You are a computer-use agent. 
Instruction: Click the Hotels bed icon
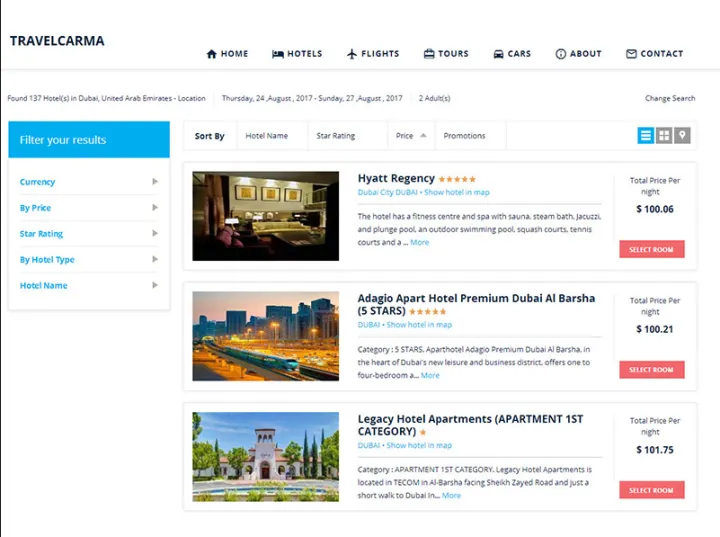pyautogui.click(x=278, y=54)
